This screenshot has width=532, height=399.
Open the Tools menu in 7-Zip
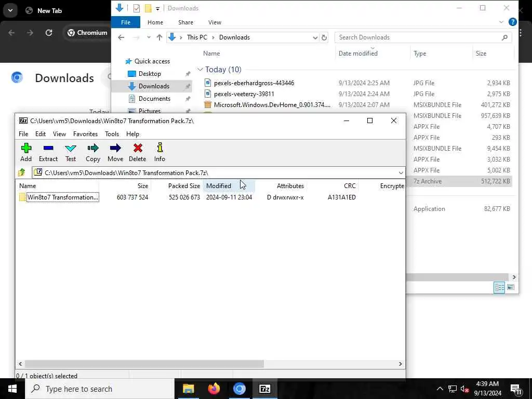pos(112,134)
